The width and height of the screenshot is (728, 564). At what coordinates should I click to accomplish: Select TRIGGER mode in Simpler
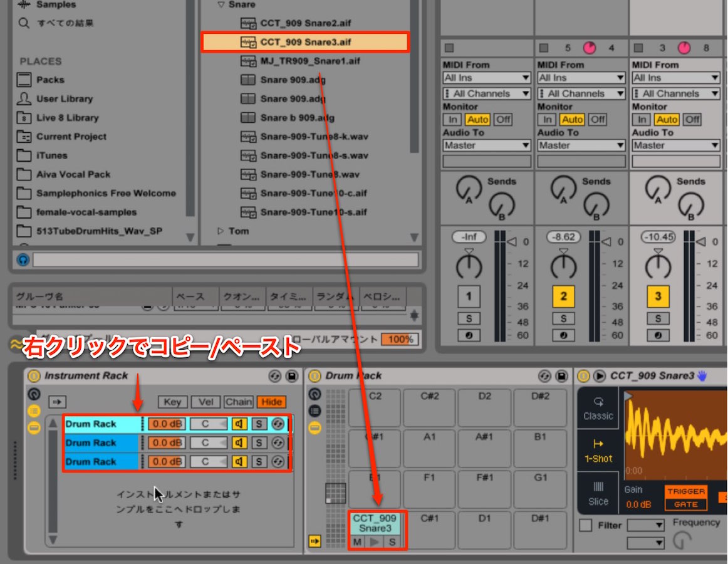point(686,491)
